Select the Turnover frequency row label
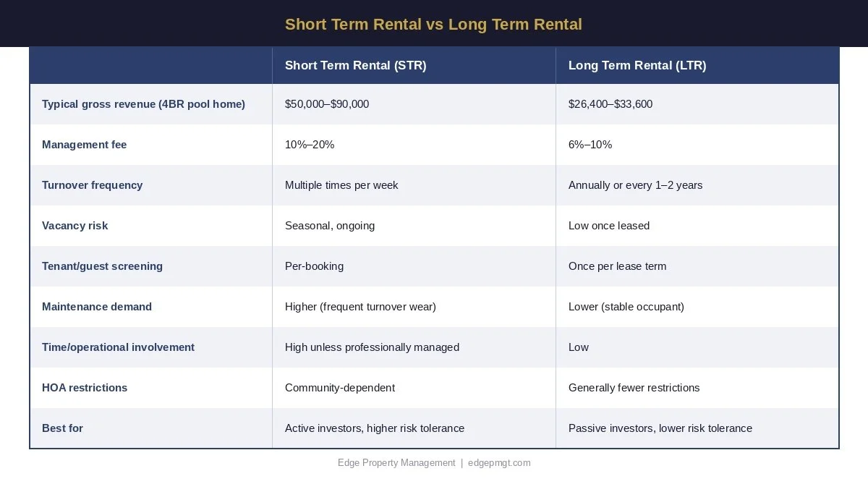 point(92,185)
